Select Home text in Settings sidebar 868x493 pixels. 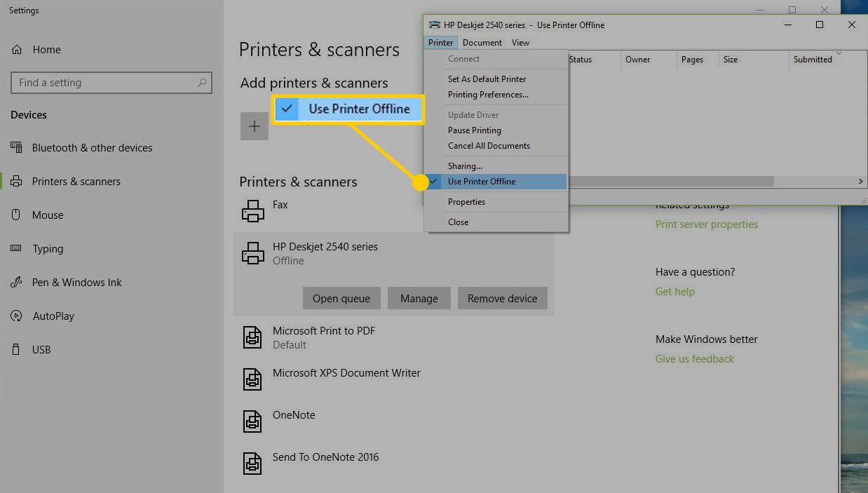pos(47,50)
